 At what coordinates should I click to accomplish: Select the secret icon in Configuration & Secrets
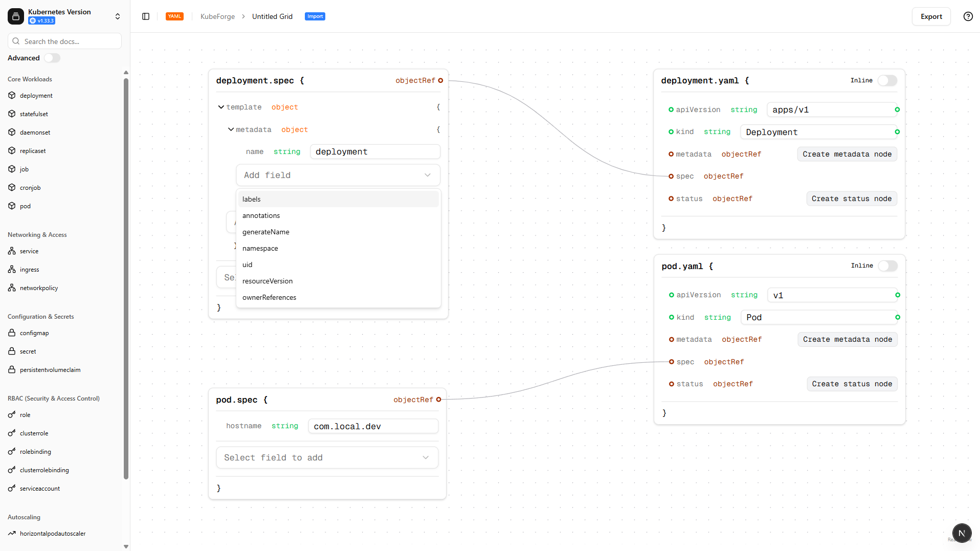(x=12, y=351)
